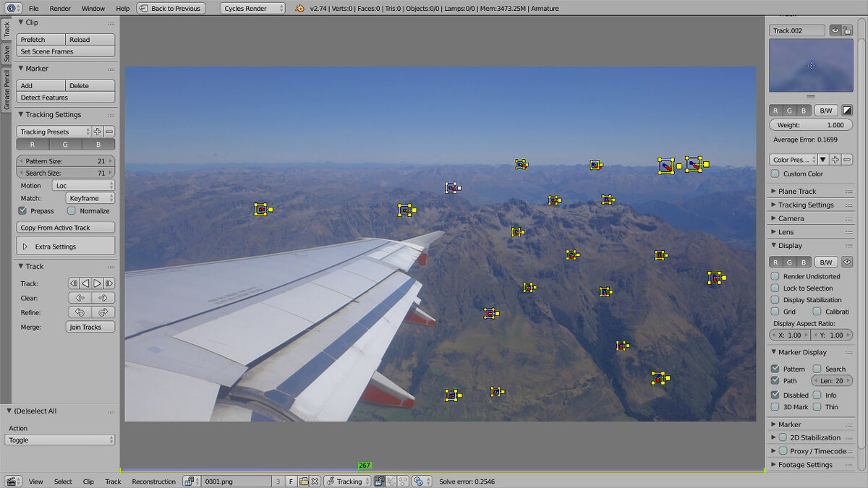This screenshot has height=488, width=868.
Task: Open the Blender info editor icon menu
Action: pos(12,8)
